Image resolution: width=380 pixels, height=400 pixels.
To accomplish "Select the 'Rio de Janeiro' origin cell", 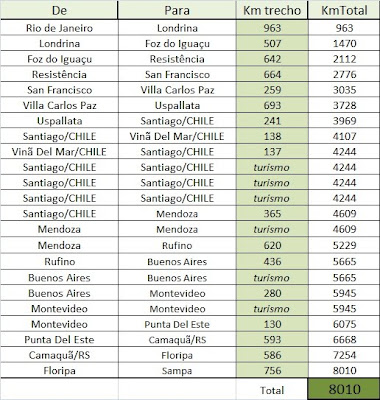I will [x=59, y=28].
